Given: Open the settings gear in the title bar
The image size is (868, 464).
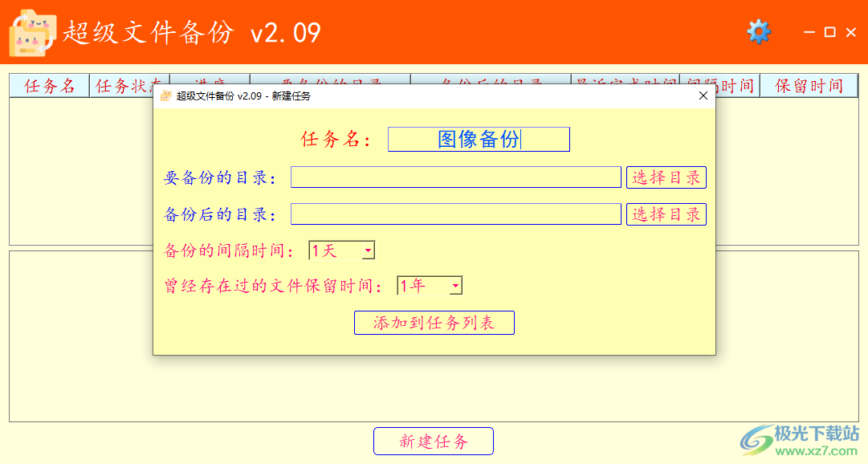Looking at the screenshot, I should click(x=758, y=32).
